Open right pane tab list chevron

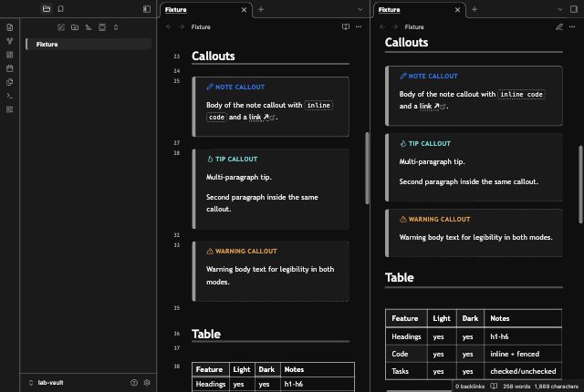559,9
